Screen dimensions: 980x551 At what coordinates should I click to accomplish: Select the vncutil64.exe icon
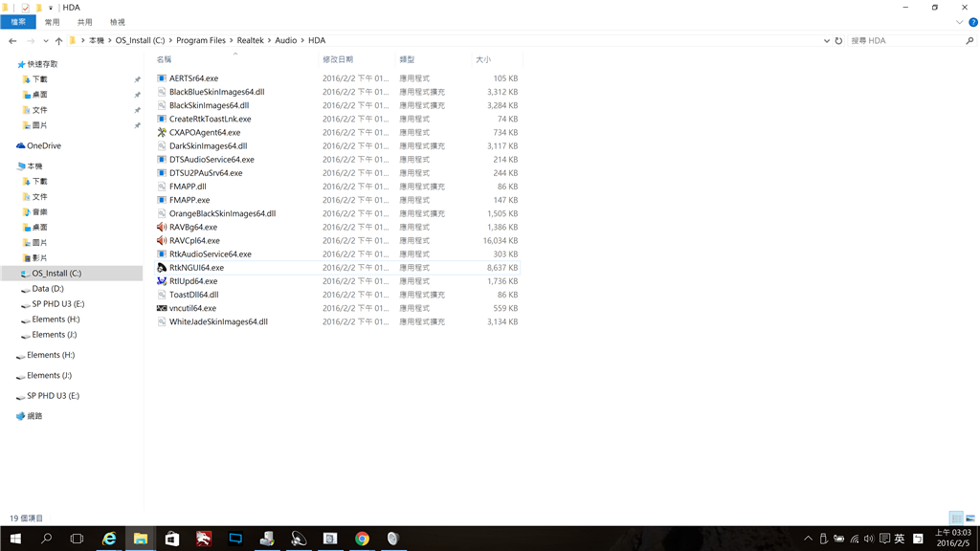coord(161,308)
